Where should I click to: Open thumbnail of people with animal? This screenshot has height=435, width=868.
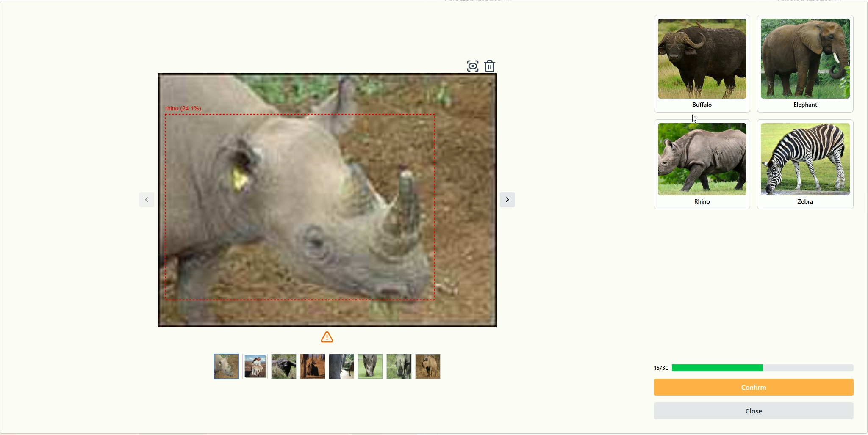[x=255, y=366]
